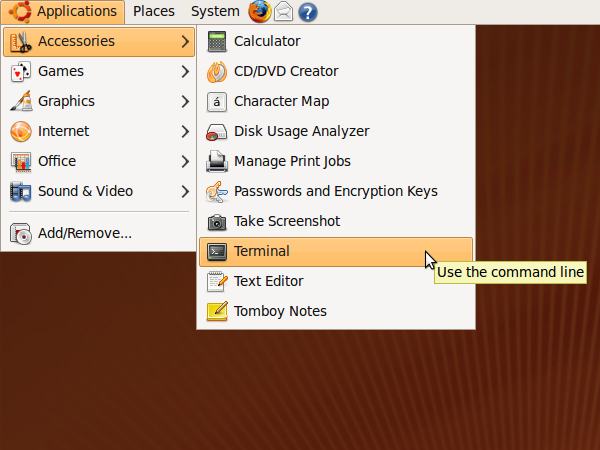Click the Graphics paintbrush icon
Screen dimensions: 600x450
click(x=21, y=101)
